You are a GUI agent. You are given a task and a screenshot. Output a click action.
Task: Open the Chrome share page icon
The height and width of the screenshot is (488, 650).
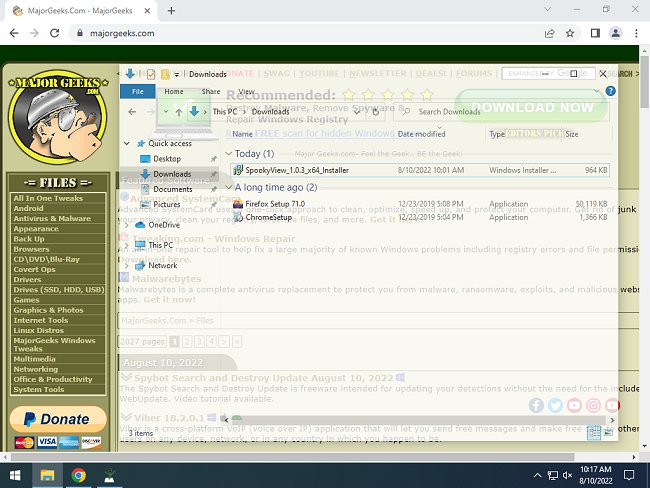pos(550,33)
